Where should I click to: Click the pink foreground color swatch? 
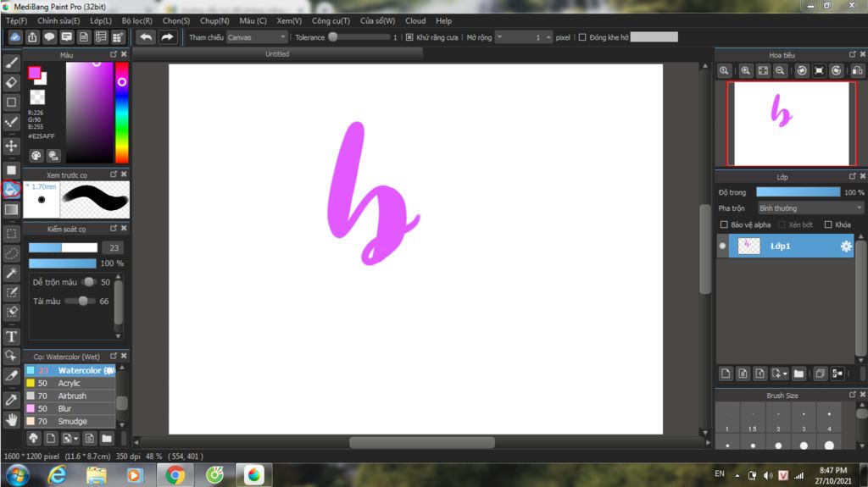pyautogui.click(x=34, y=73)
